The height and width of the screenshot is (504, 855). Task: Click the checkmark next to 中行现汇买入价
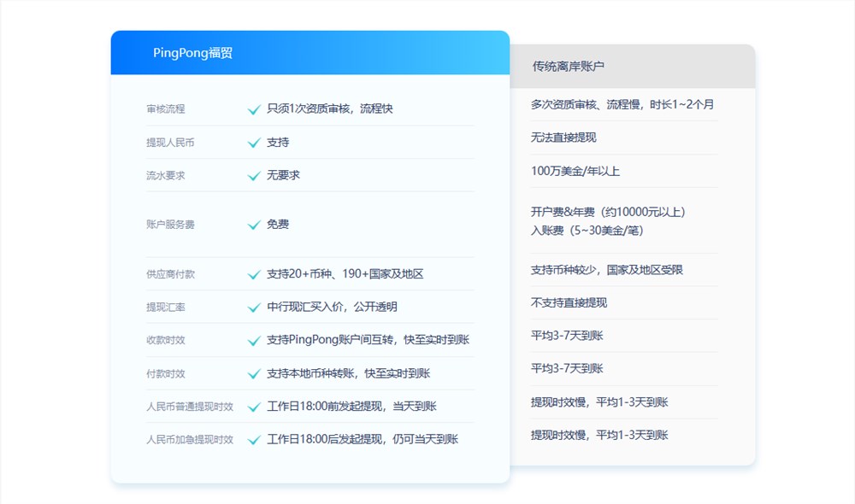tap(254, 308)
